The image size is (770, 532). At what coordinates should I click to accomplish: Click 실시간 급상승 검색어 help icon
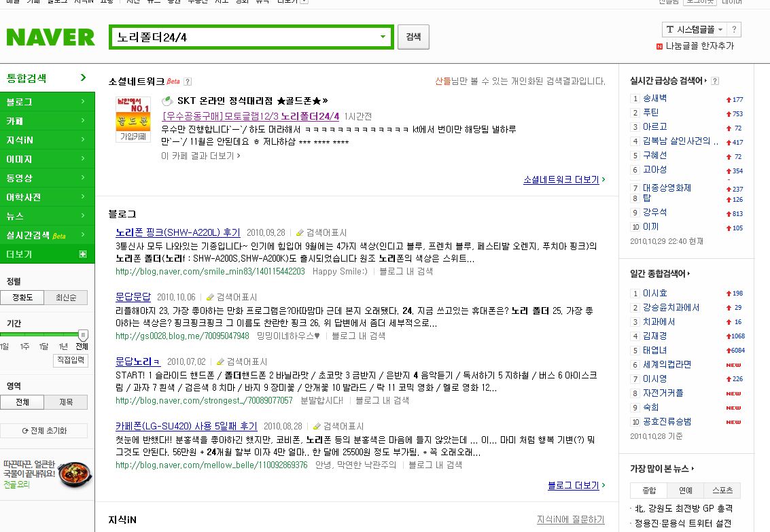click(x=715, y=81)
